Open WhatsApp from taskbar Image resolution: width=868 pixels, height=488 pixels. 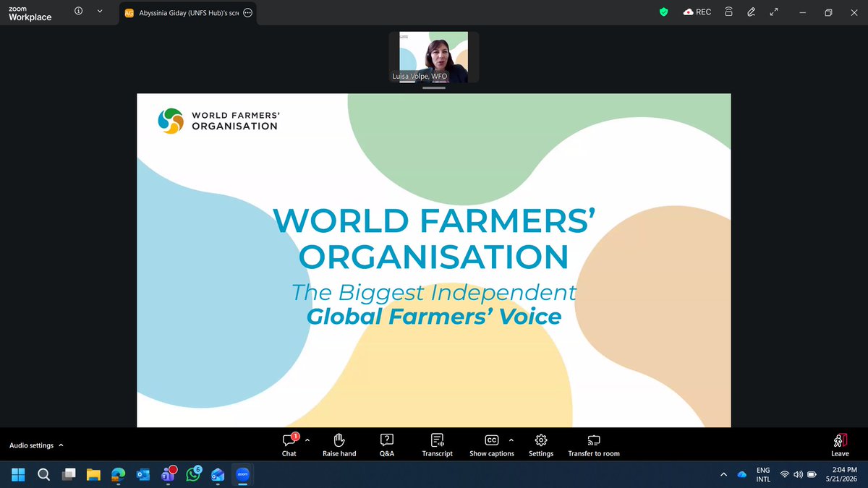point(193,474)
